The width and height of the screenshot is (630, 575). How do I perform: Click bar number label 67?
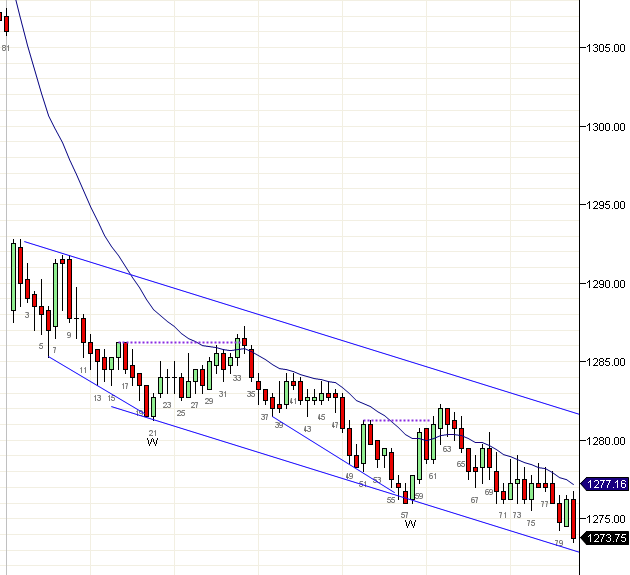(x=475, y=500)
